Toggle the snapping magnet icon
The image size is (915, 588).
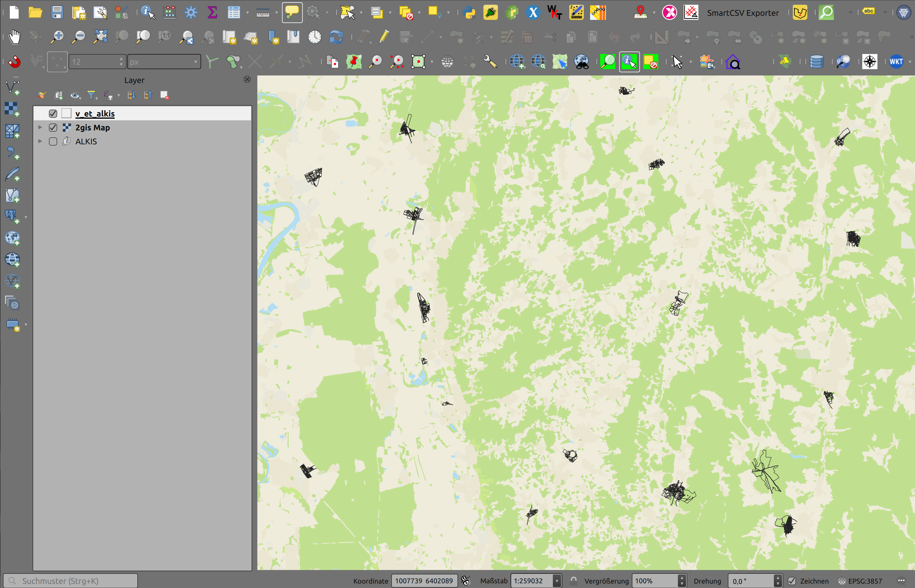click(x=15, y=62)
